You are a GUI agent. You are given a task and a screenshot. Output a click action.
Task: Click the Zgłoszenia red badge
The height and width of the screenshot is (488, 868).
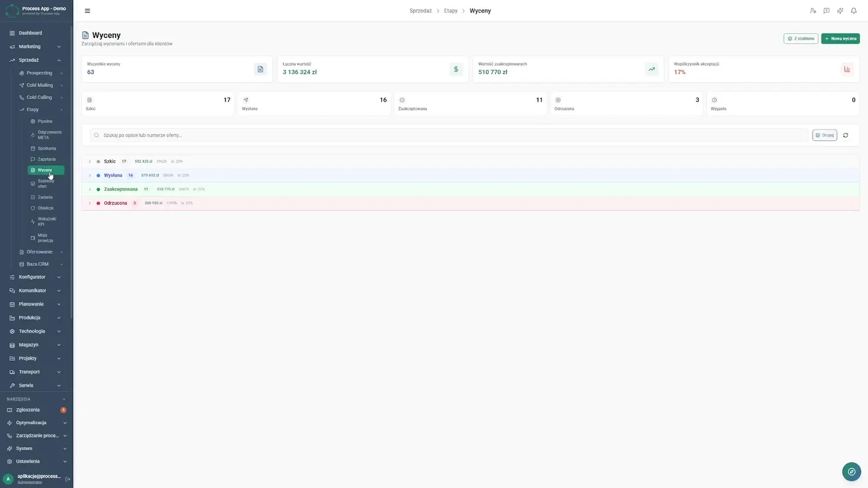point(63,410)
